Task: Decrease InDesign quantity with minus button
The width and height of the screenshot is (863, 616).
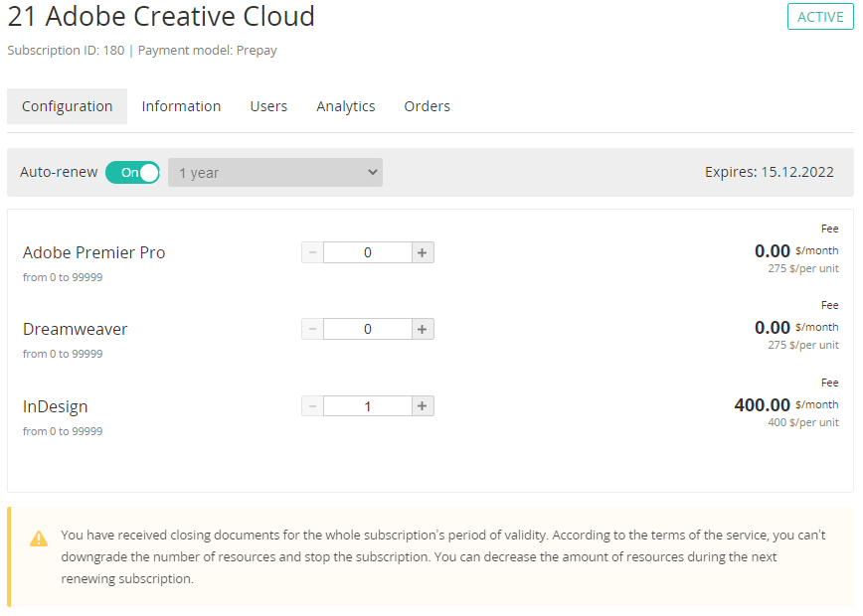Action: pyautogui.click(x=312, y=406)
